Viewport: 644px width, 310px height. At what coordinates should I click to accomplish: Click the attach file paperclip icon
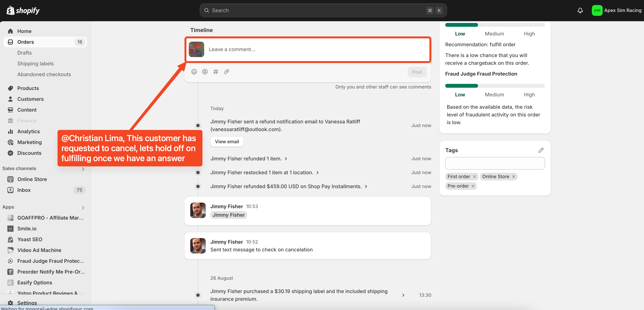click(x=227, y=72)
